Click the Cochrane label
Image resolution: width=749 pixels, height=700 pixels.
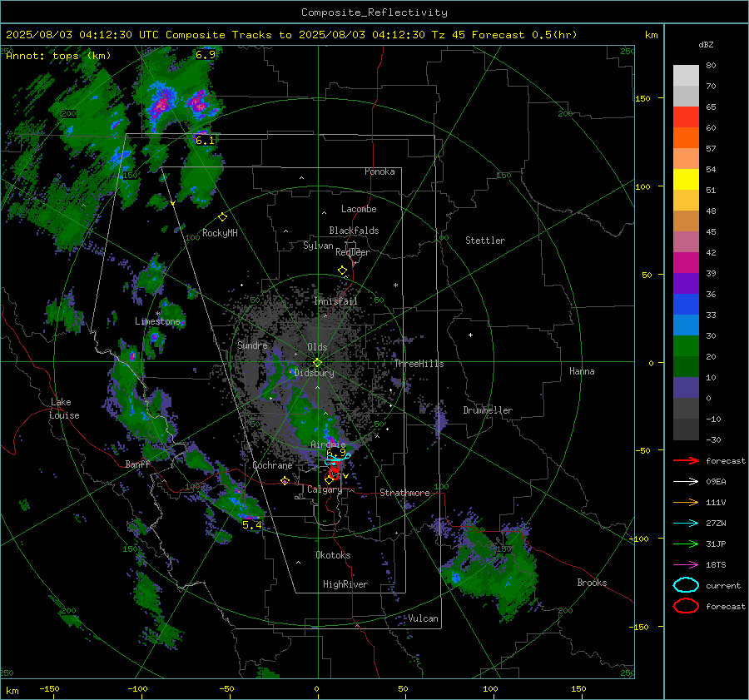[272, 465]
